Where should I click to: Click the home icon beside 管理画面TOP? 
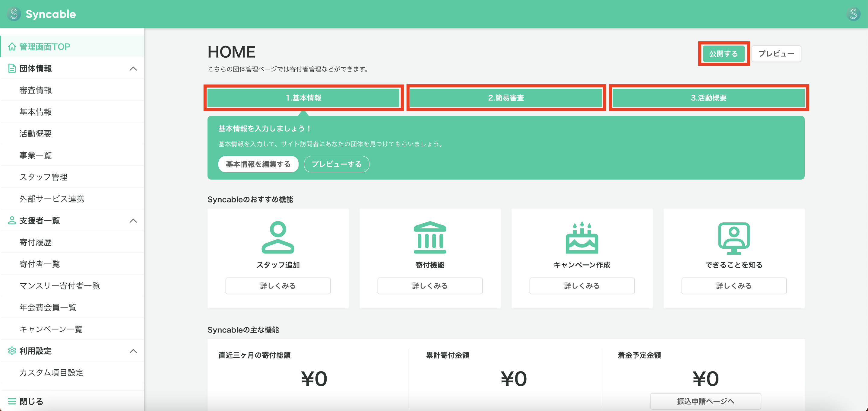12,46
